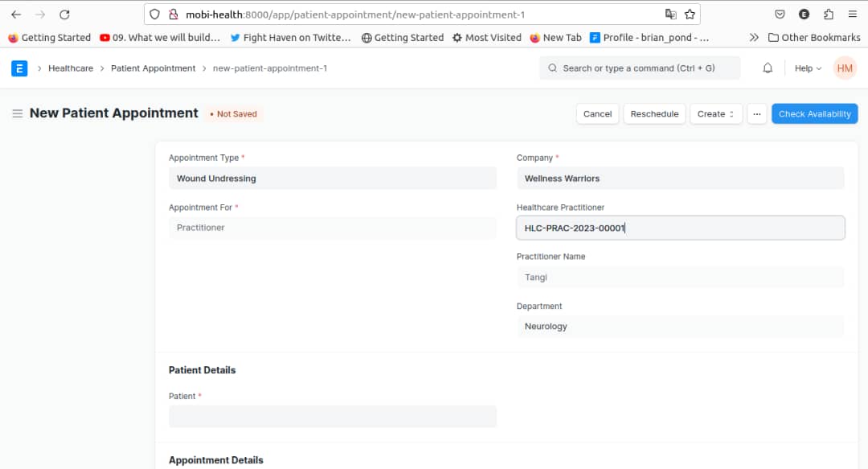Bookmark the page via the star icon
Viewport: 868px width, 469px height.
[689, 14]
